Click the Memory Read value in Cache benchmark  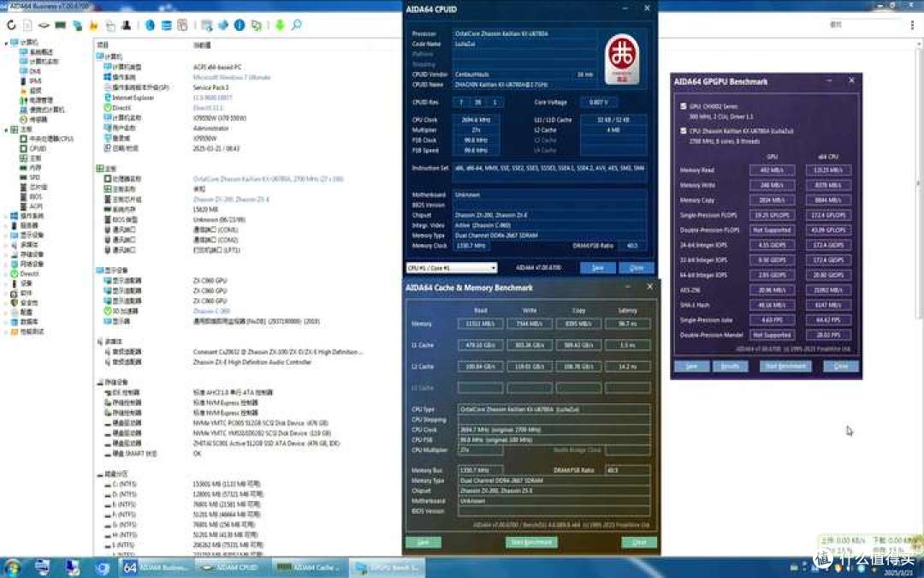480,324
